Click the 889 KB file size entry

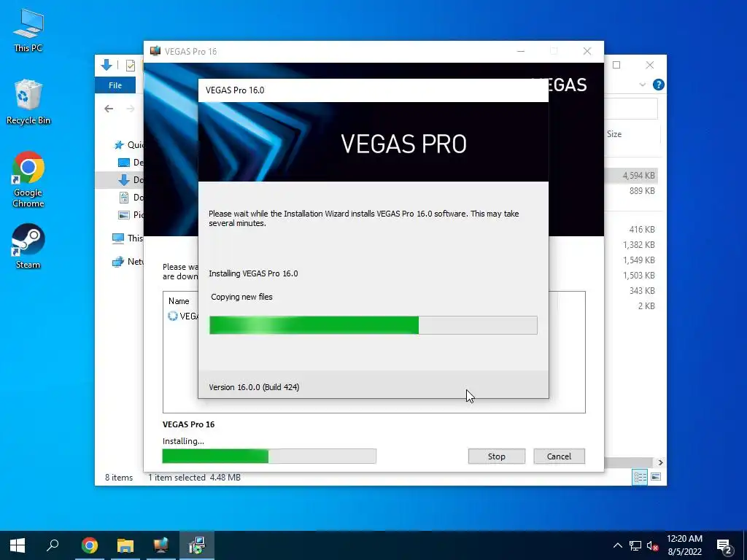(642, 191)
